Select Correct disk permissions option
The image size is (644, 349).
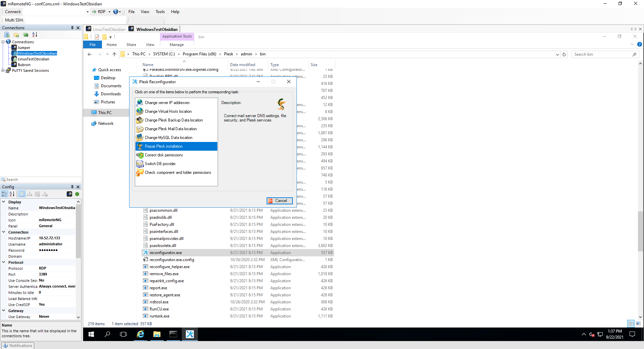point(176,155)
